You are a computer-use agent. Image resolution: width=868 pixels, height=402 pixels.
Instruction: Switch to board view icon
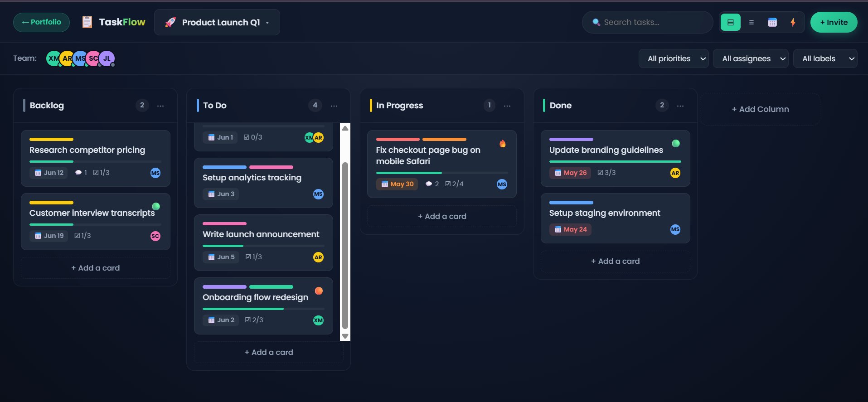730,22
